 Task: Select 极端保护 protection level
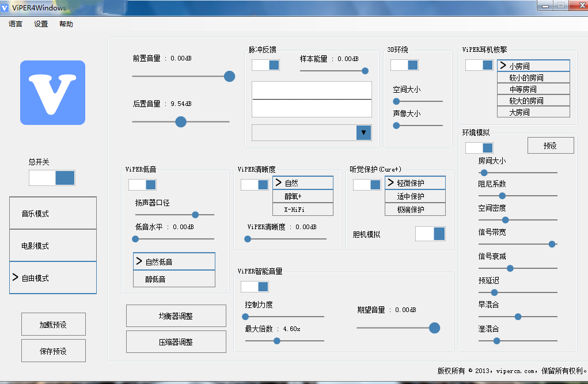(x=415, y=209)
